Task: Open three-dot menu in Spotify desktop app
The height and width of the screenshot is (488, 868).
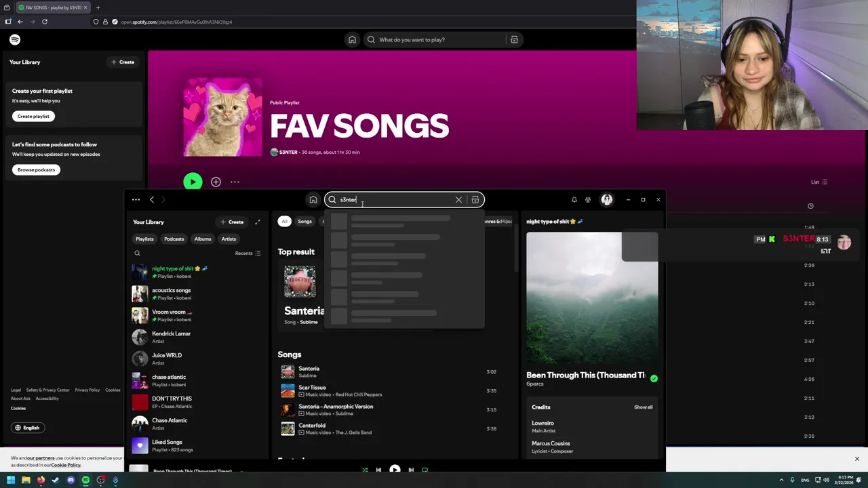Action: coord(136,199)
